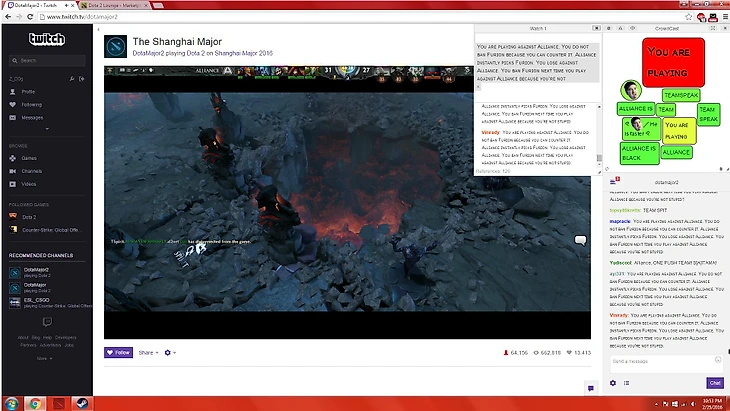
Task: Click the CrowdCast settings gear icon
Action: point(608,28)
